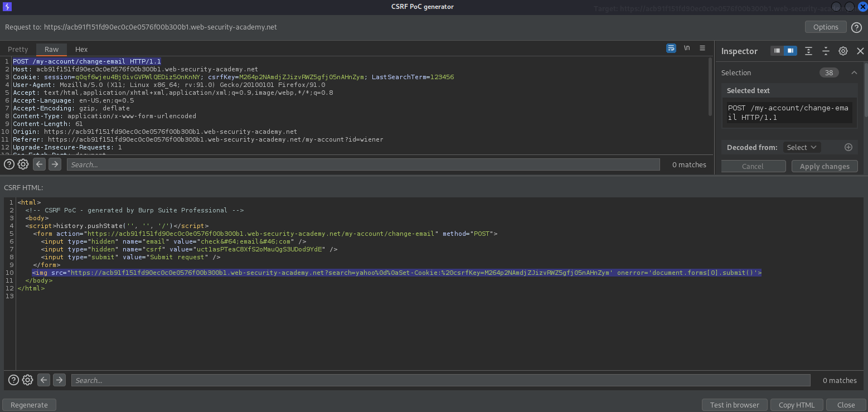Go to previous match in request search
This screenshot has height=412, width=868.
pos(39,164)
